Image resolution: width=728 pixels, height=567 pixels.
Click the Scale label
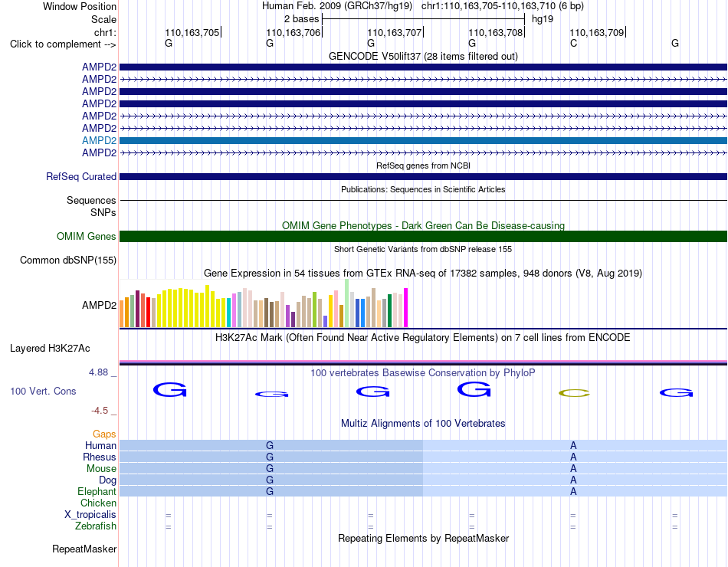click(x=103, y=19)
